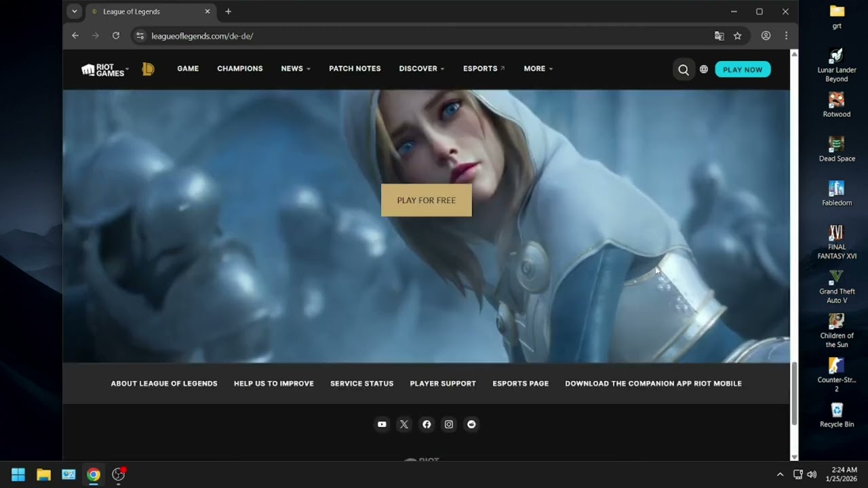The width and height of the screenshot is (868, 488).
Task: Open the language globe selector
Action: click(704, 69)
